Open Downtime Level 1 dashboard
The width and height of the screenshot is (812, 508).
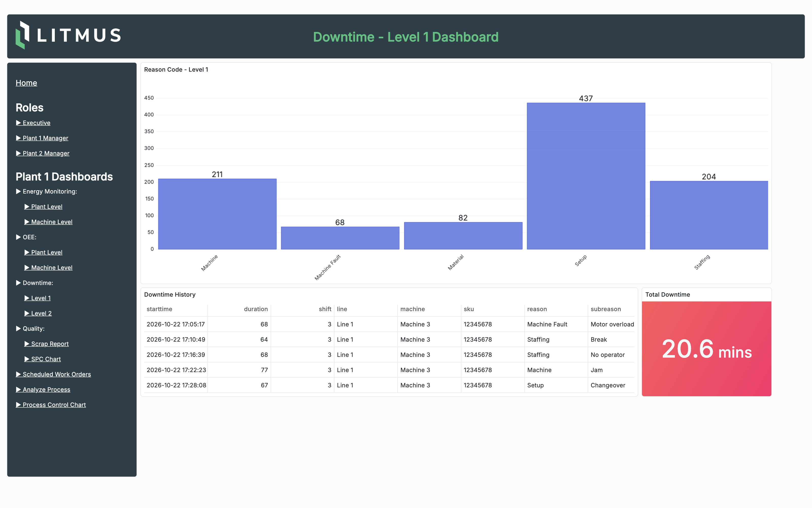[38, 298]
